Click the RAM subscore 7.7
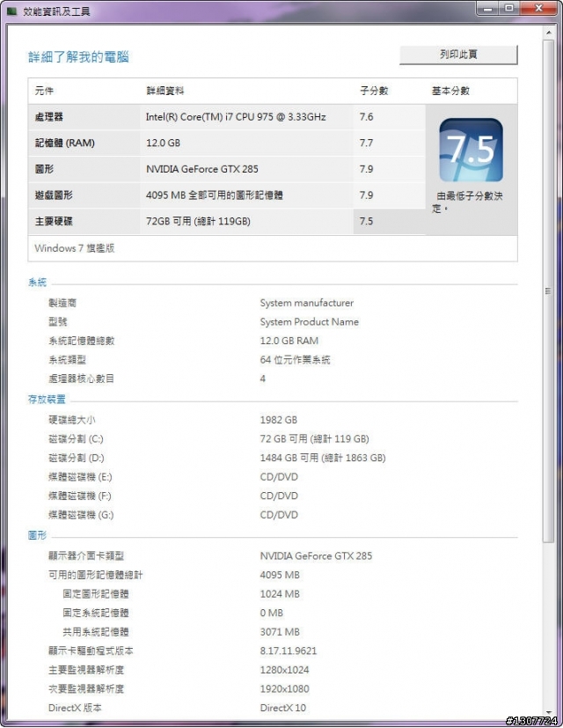The height and width of the screenshot is (728, 563). 366,143
